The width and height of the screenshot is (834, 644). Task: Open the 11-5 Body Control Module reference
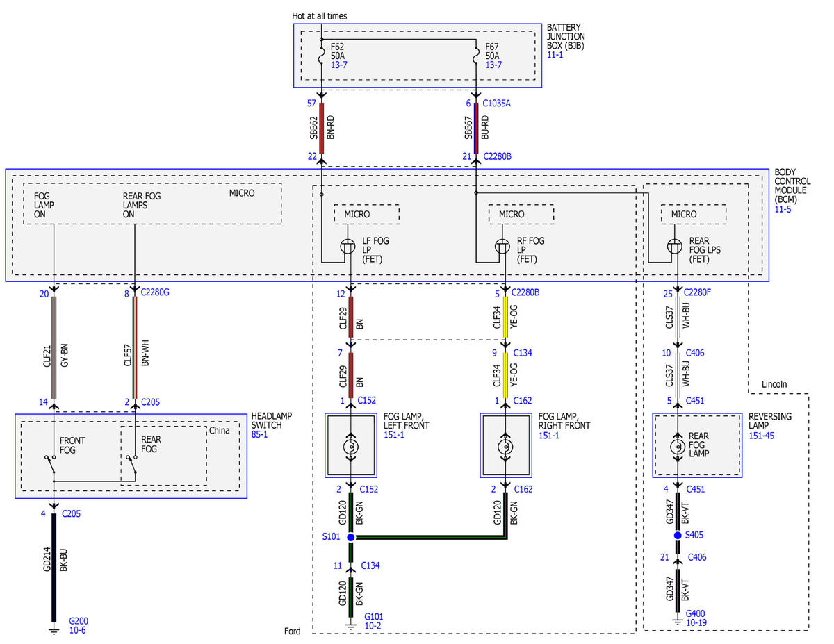[x=783, y=208]
